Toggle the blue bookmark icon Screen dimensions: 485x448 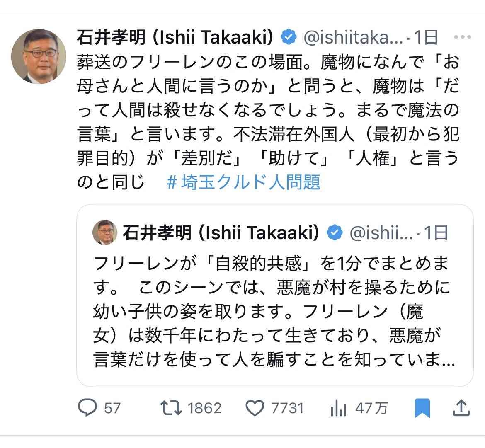422,408
